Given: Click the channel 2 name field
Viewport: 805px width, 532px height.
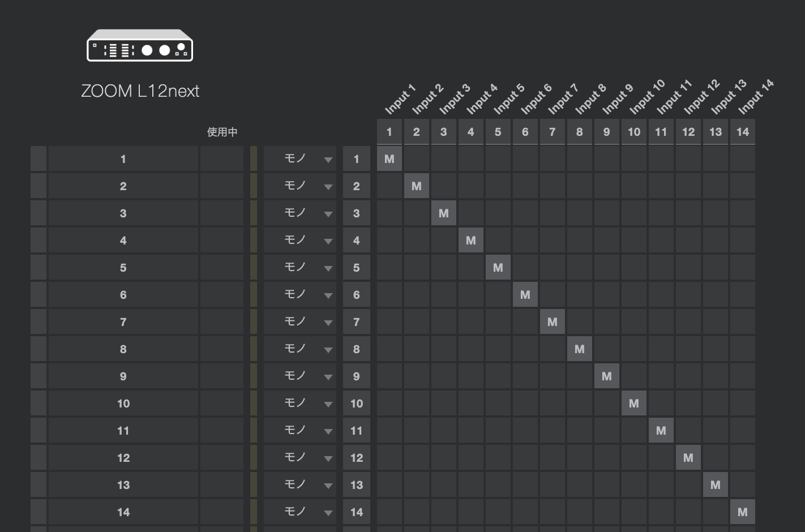Looking at the screenshot, I should [x=123, y=186].
